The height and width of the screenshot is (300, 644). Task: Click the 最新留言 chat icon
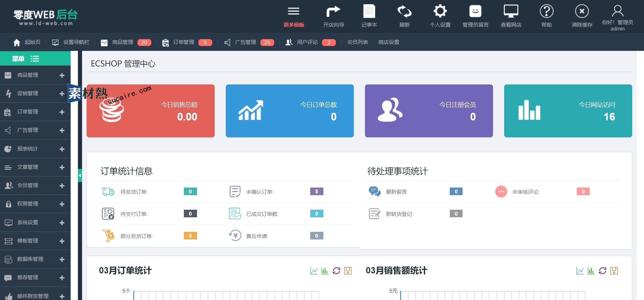point(375,191)
